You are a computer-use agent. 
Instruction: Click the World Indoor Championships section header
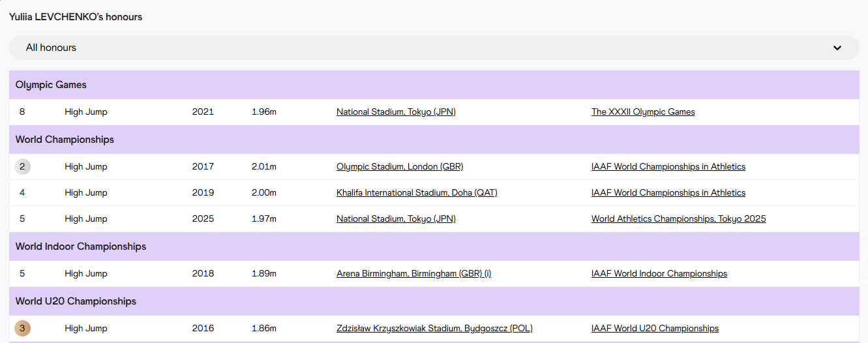[x=81, y=246]
